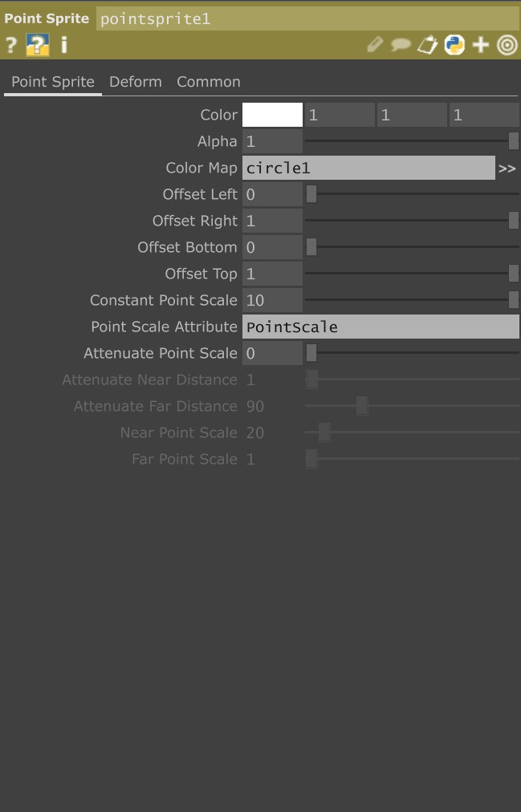Click the operator help question mark icon
Viewport: 521px width, 812px height.
[x=11, y=45]
